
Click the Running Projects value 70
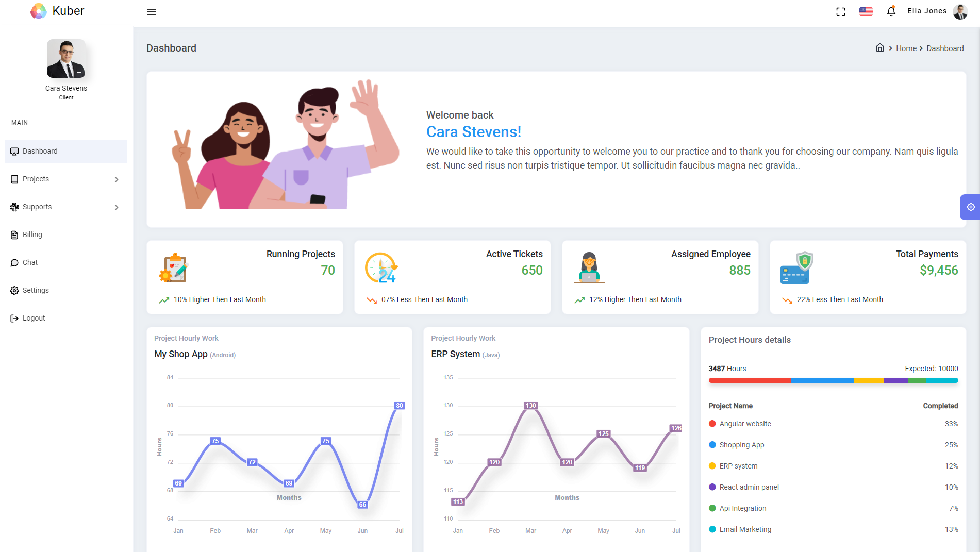click(x=328, y=271)
